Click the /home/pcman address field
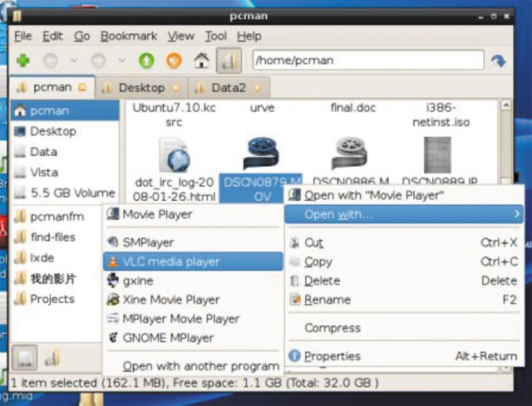Screen dimensions: 532x406 click(x=368, y=61)
